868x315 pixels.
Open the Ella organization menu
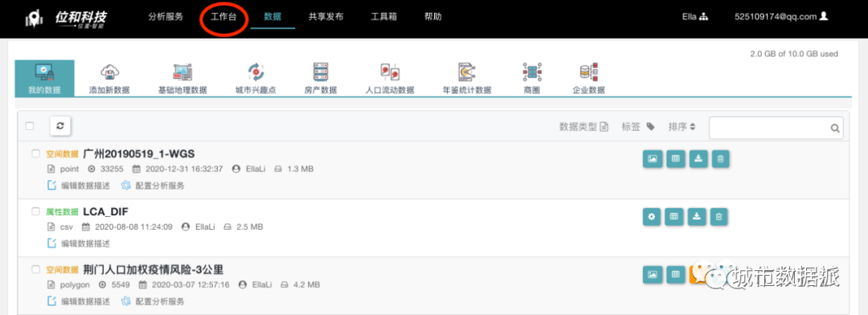(694, 17)
